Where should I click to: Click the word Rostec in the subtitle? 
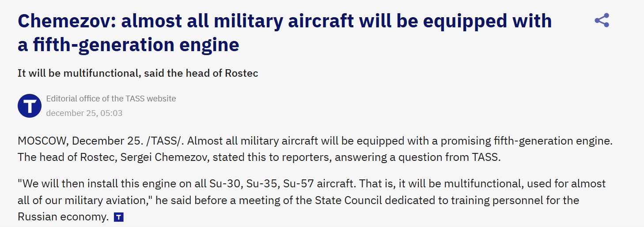click(241, 73)
